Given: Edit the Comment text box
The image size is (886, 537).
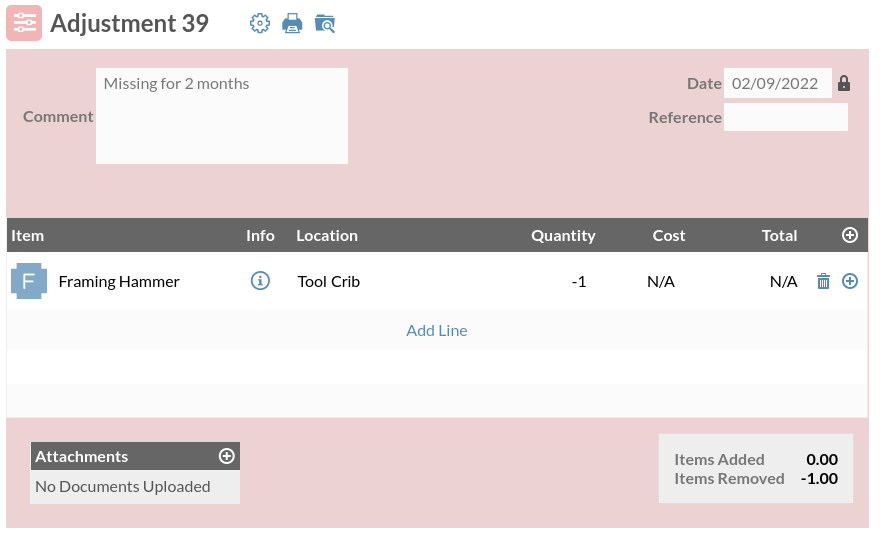Looking at the screenshot, I should click(222, 116).
